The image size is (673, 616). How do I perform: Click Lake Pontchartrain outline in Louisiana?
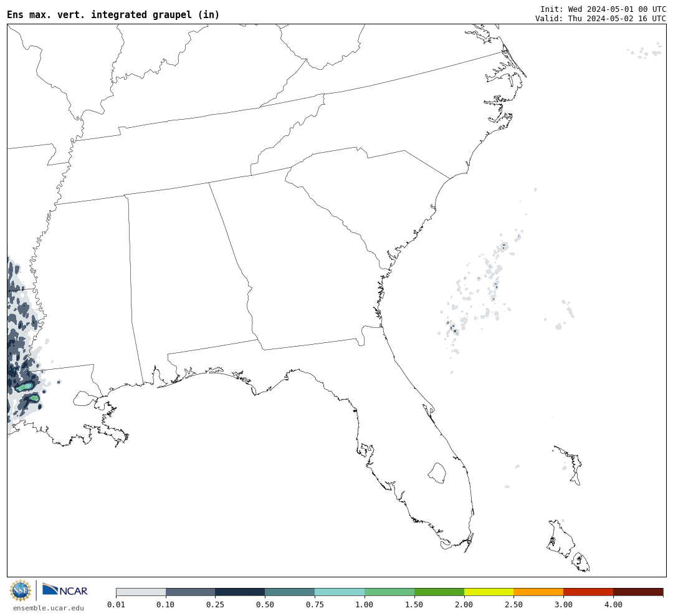click(x=85, y=398)
